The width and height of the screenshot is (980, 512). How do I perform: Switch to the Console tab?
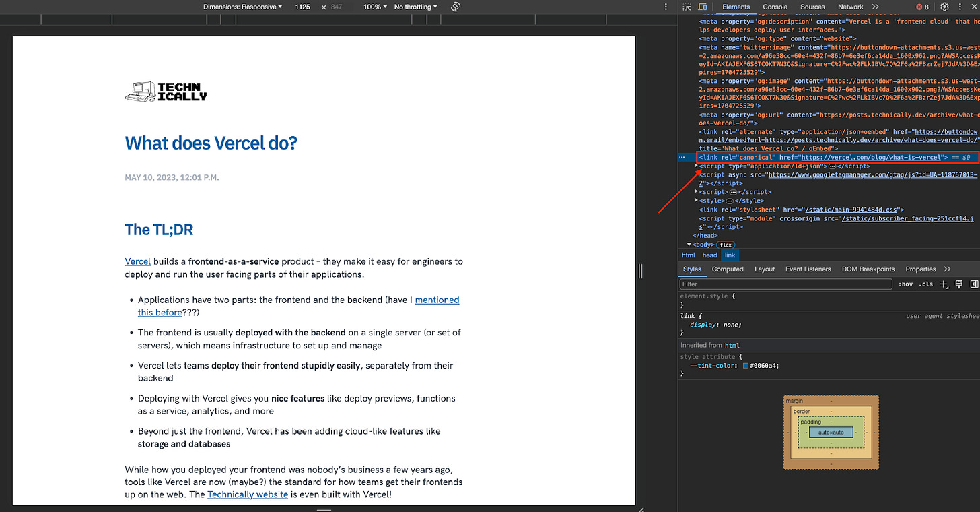(775, 7)
